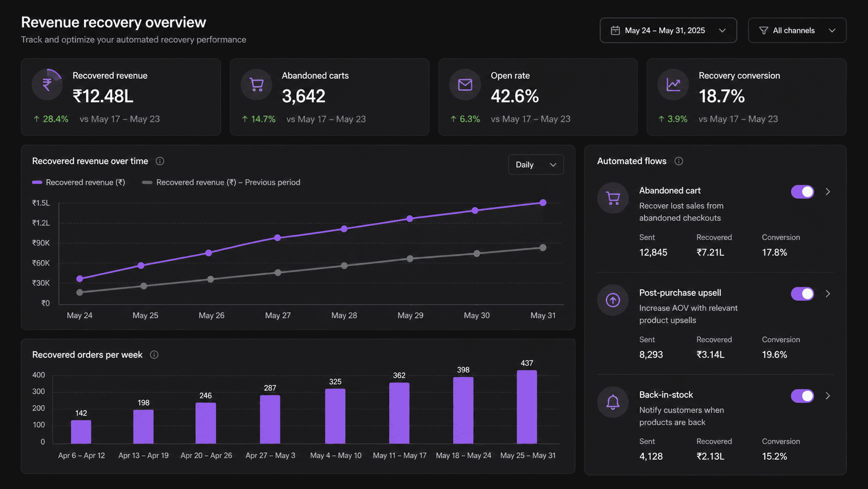This screenshot has width=868, height=489.
Task: Click the 28.4% change figure
Action: [x=56, y=119]
